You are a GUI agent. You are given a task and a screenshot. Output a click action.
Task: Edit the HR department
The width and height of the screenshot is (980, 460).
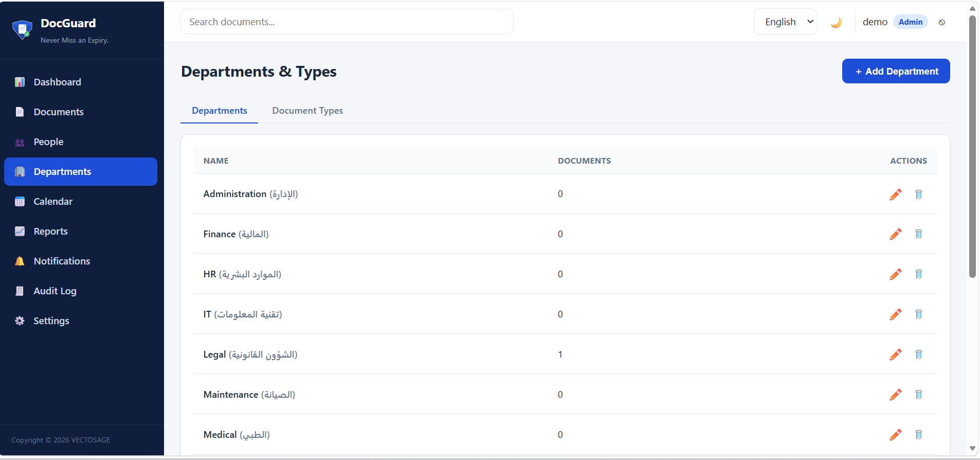[x=896, y=274]
